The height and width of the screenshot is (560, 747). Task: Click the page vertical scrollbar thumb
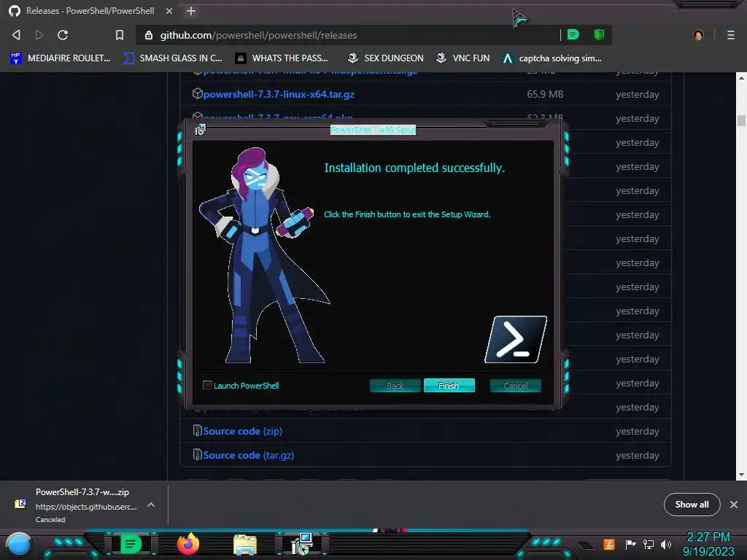click(x=741, y=120)
